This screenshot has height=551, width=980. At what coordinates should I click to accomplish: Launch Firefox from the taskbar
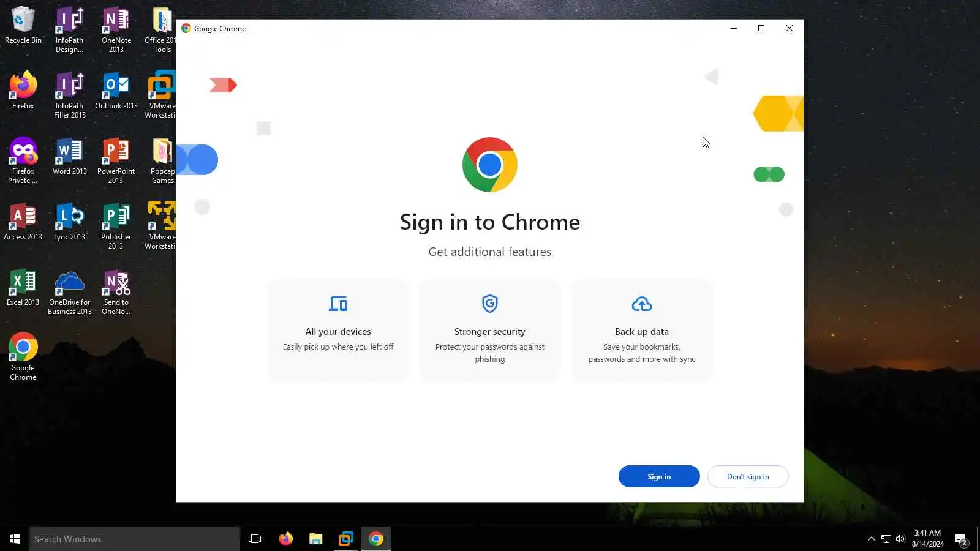(285, 539)
